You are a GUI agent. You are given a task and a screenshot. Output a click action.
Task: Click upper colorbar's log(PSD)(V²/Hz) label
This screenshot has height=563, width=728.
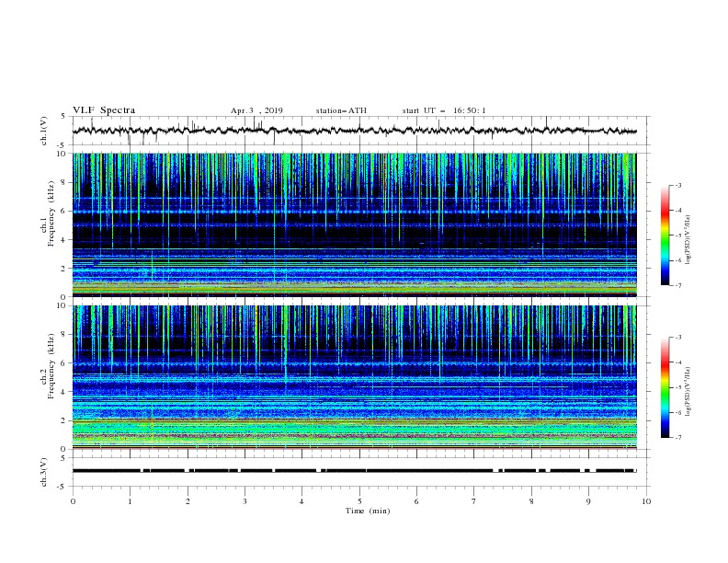(x=688, y=240)
